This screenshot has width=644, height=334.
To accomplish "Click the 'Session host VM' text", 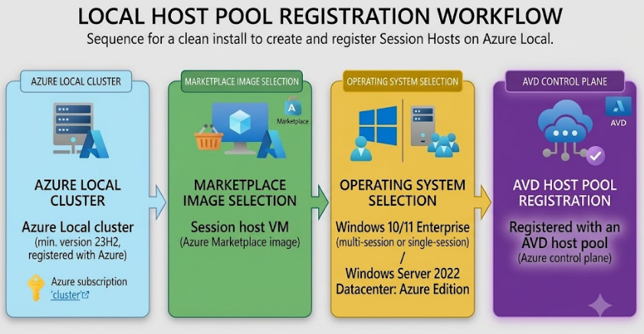I will (x=240, y=227).
